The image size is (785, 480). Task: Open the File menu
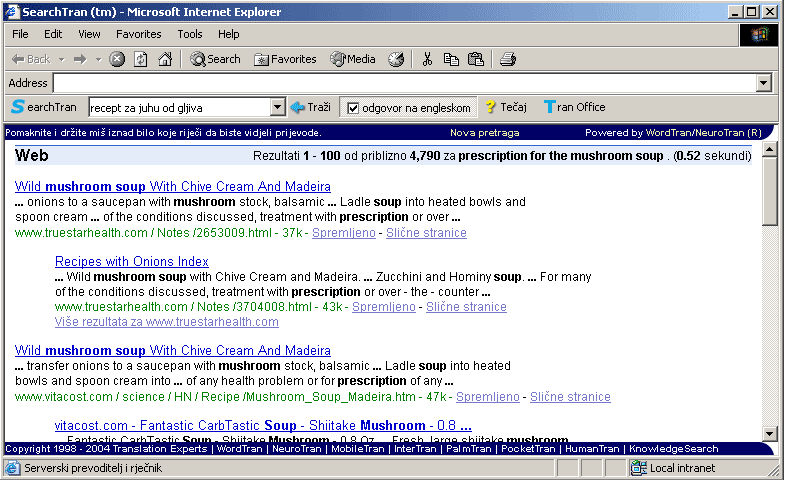point(20,34)
